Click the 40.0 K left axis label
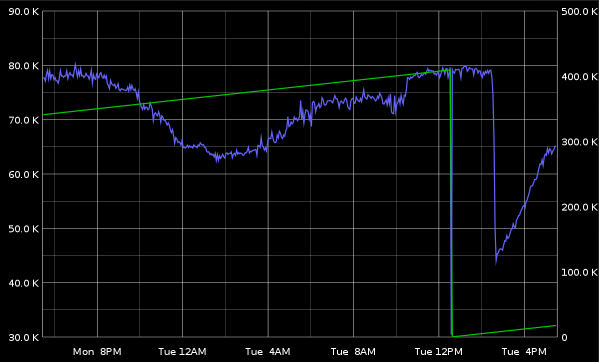 click(x=23, y=283)
